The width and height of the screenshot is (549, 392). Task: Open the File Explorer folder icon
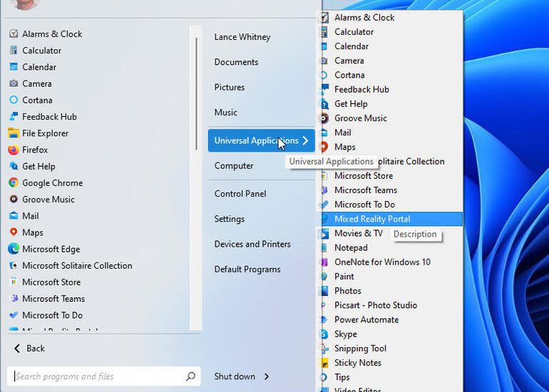(x=14, y=133)
